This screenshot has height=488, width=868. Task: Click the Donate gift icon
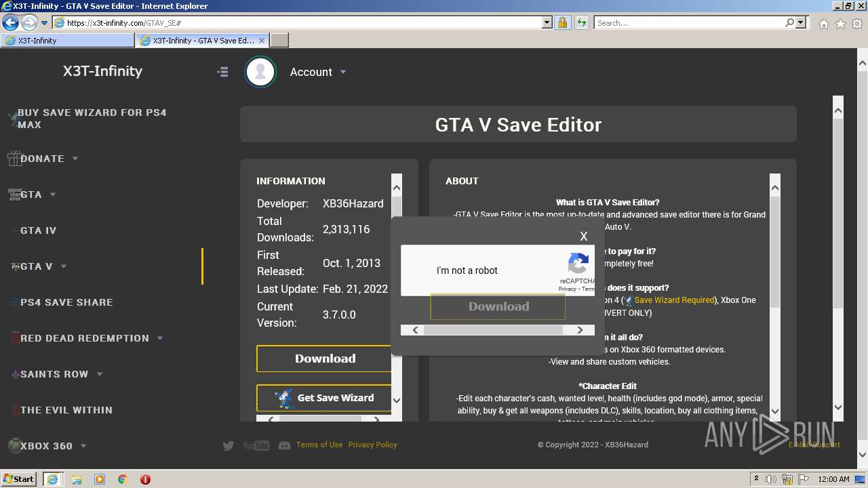point(14,159)
